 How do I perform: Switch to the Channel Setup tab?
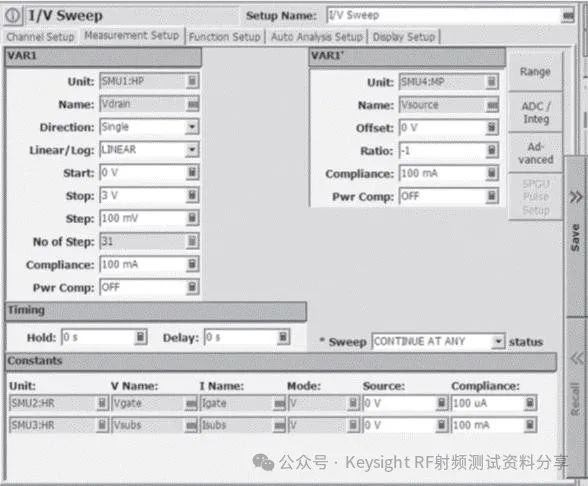(x=40, y=37)
